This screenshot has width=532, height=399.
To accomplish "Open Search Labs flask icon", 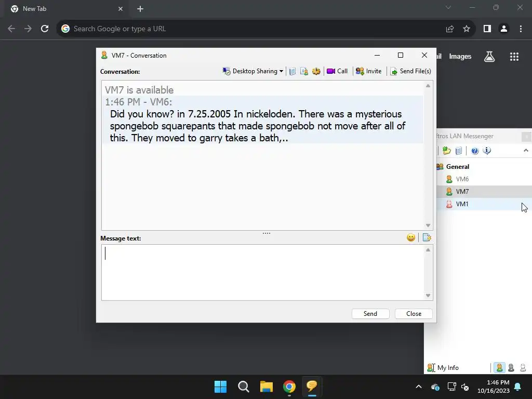I will click(x=489, y=57).
